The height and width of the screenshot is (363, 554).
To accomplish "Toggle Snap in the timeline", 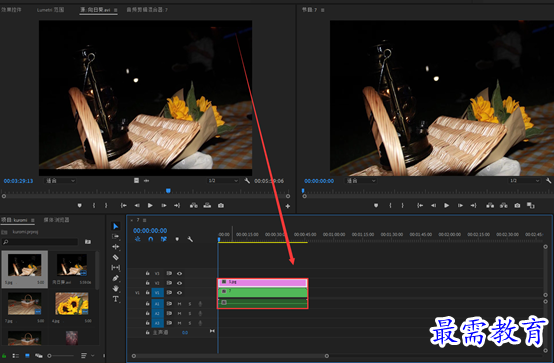I will (x=151, y=239).
